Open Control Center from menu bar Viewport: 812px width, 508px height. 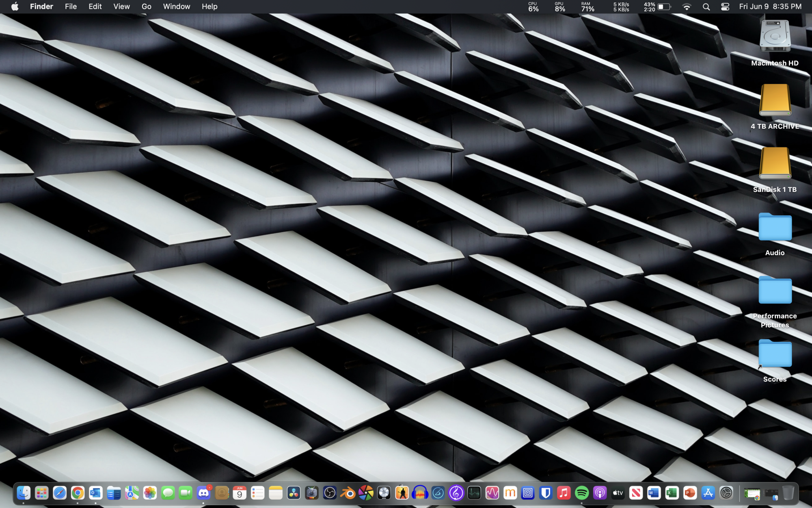pyautogui.click(x=725, y=7)
